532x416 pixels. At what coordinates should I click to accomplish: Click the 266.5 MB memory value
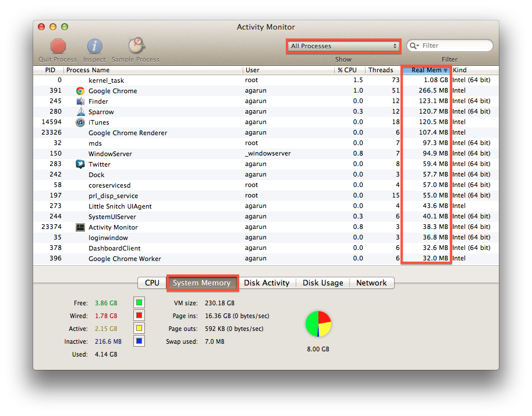[433, 91]
